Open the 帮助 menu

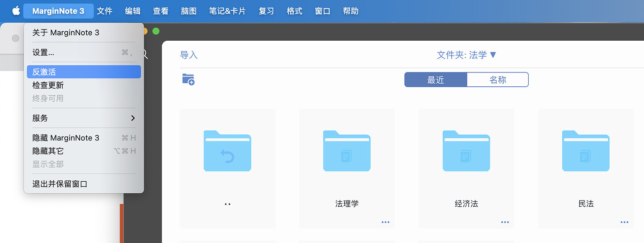click(351, 11)
